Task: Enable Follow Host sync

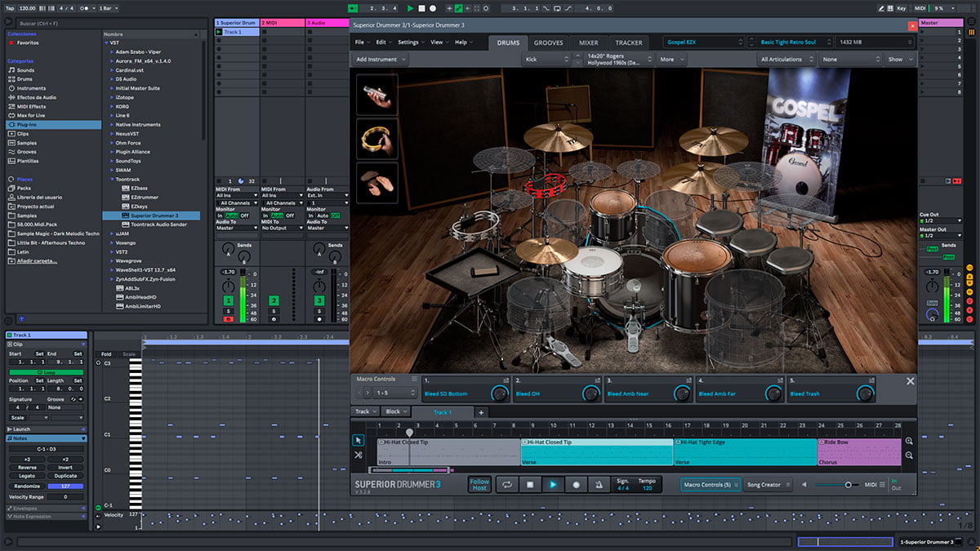Action: click(x=479, y=485)
